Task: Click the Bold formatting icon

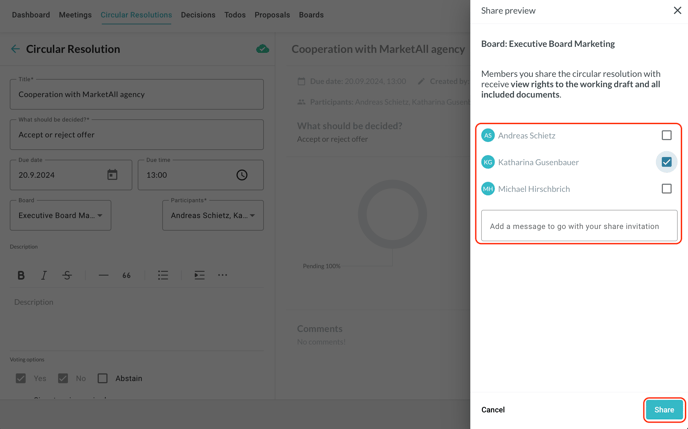Action: (21, 275)
